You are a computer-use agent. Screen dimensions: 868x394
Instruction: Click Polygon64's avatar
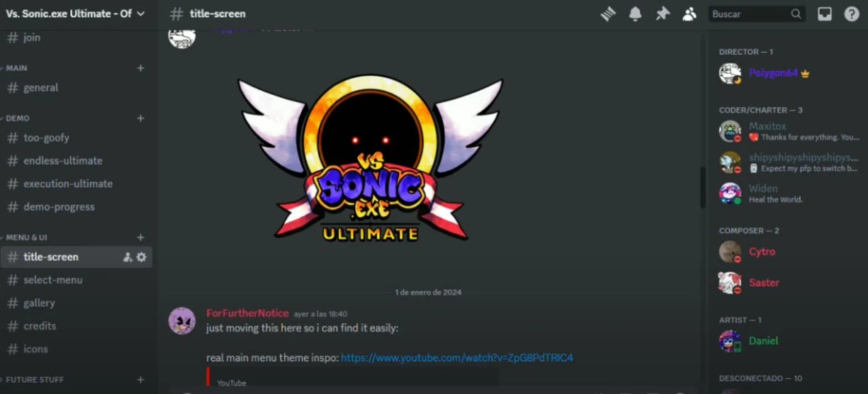(x=730, y=73)
